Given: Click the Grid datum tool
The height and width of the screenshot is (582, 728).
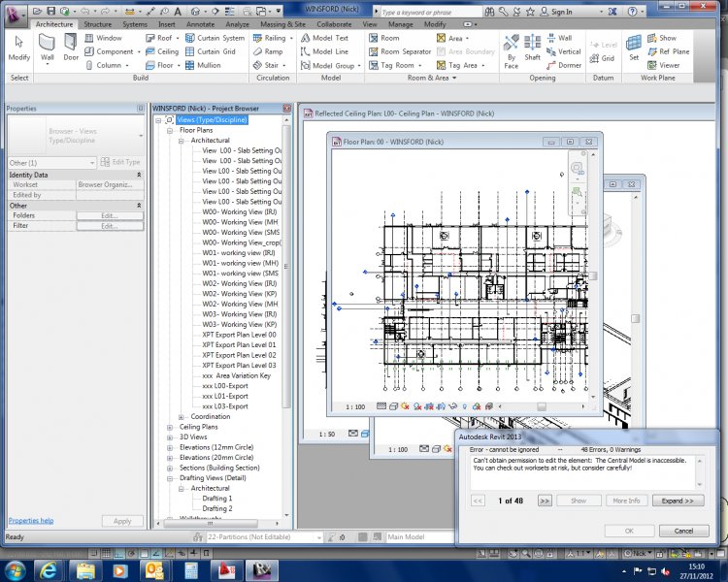Looking at the screenshot, I should pyautogui.click(x=603, y=58).
